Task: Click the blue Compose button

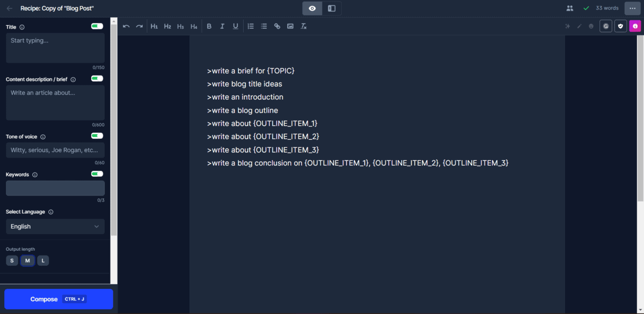Action: [58, 299]
